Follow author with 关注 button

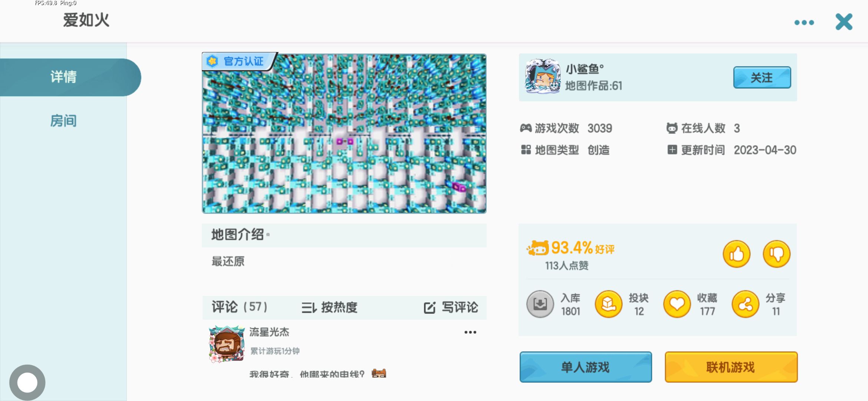[762, 78]
